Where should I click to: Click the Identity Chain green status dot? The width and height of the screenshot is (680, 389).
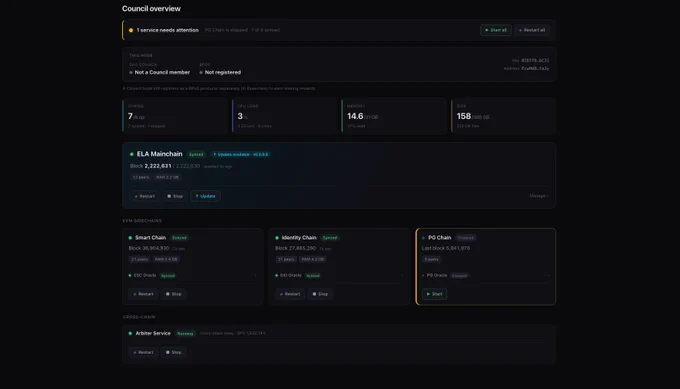point(277,238)
